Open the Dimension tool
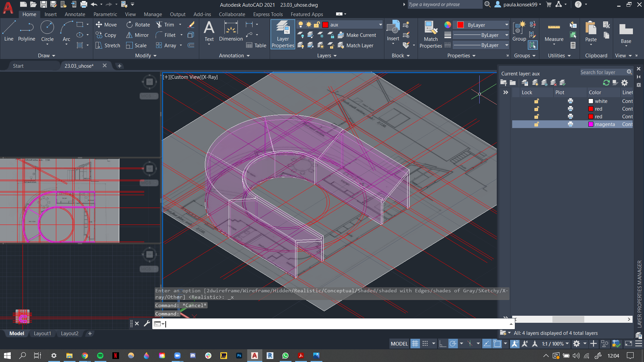The width and height of the screenshot is (644, 362). tap(231, 31)
